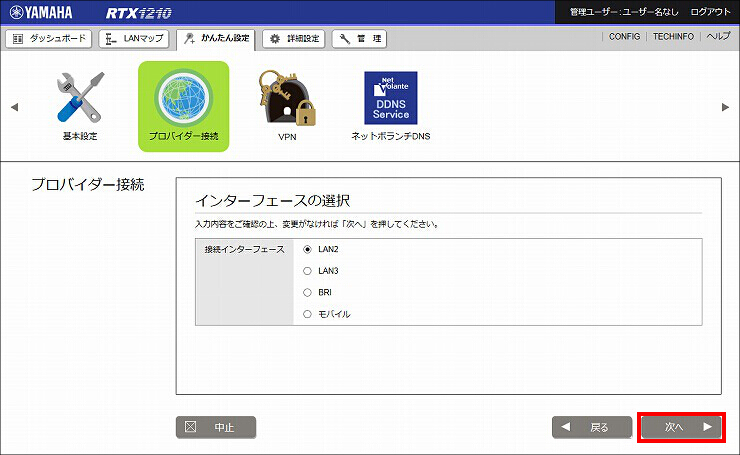Open the TECHINFO link
Screen dimensions: 740x455
(673, 36)
